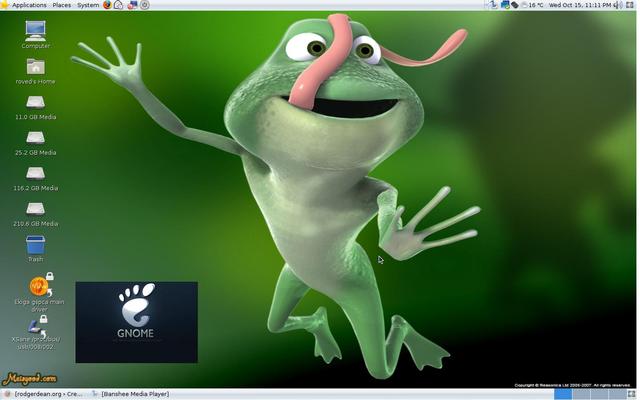Launch Firefox from the top panel
The height and width of the screenshot is (400, 640).
pyautogui.click(x=107, y=5)
